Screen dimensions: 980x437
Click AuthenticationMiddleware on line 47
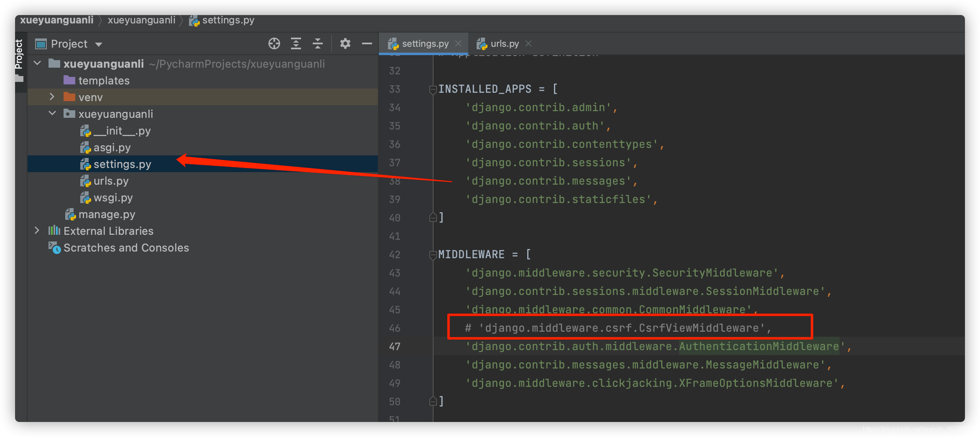759,346
